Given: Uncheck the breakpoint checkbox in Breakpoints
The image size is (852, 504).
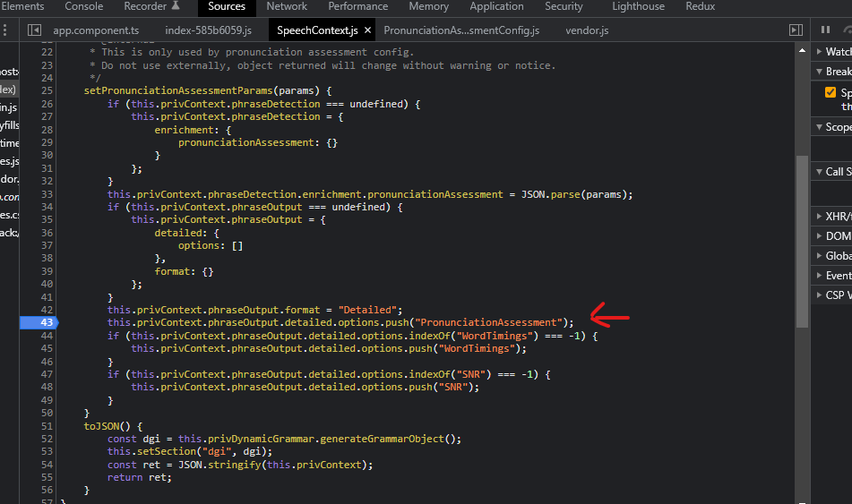Looking at the screenshot, I should (830, 92).
